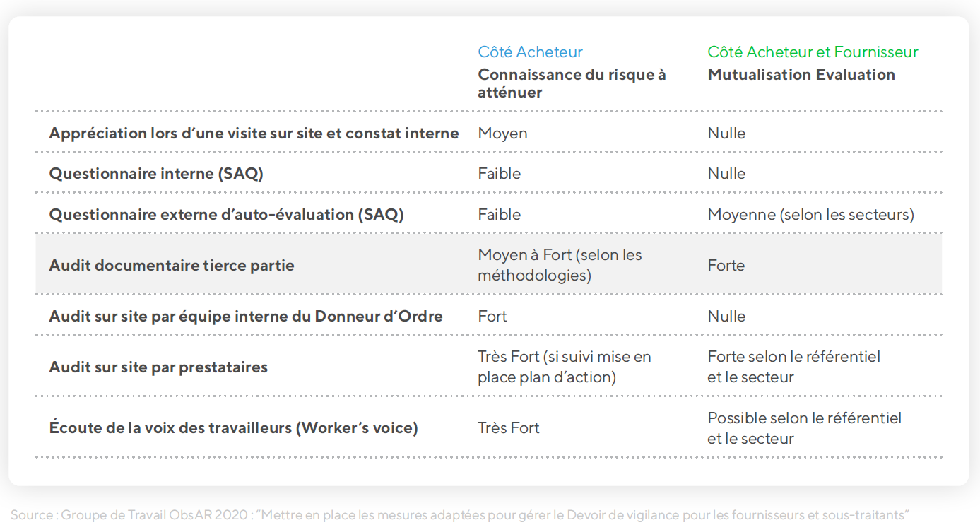The height and width of the screenshot is (525, 980).
Task: Click the "Forte" cell in the documentary audit row
Action: click(726, 266)
